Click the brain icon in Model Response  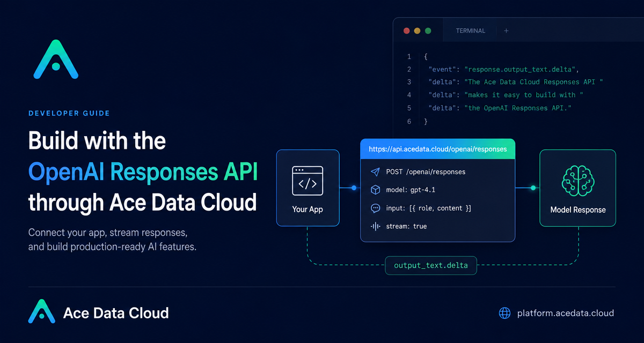tap(577, 181)
